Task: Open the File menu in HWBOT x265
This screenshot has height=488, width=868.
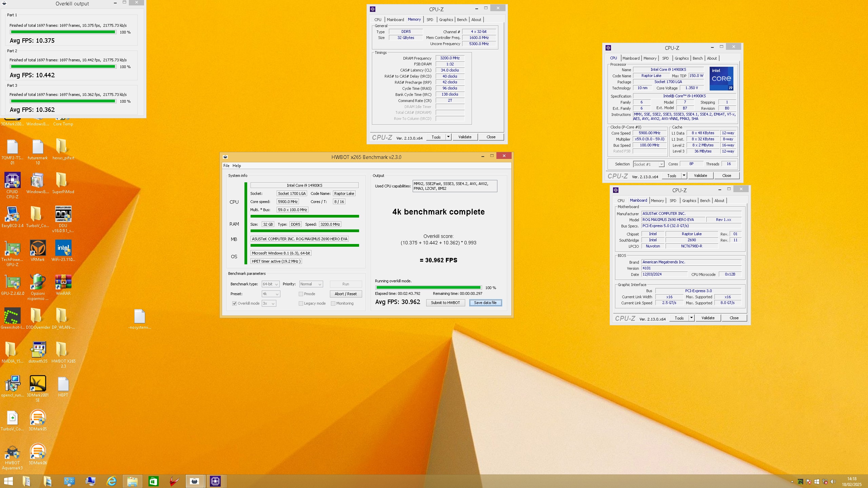Action: point(226,166)
